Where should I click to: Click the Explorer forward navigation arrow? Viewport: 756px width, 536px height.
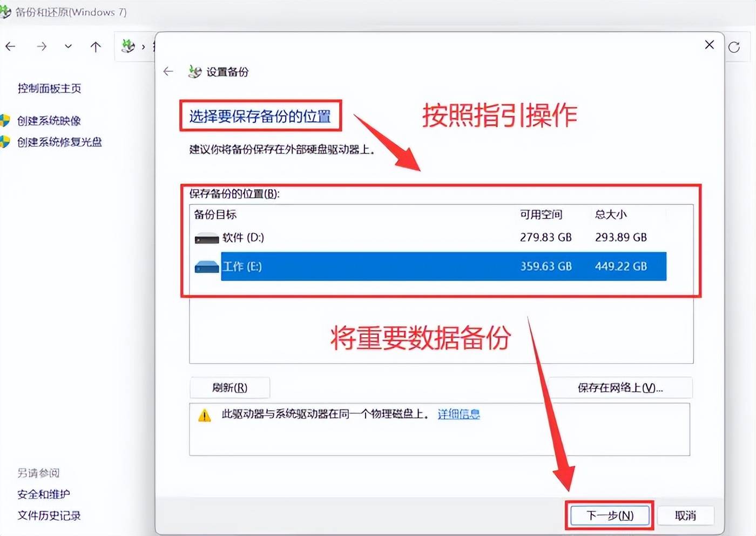pos(42,46)
